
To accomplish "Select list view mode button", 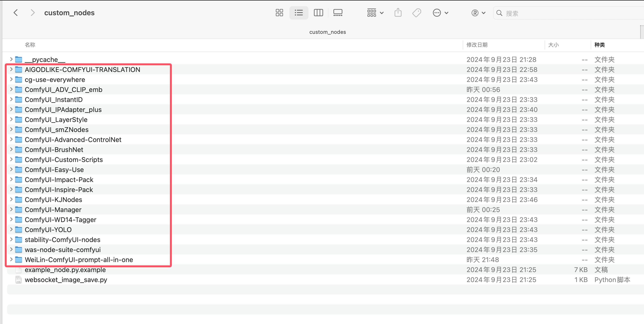I will [x=299, y=13].
